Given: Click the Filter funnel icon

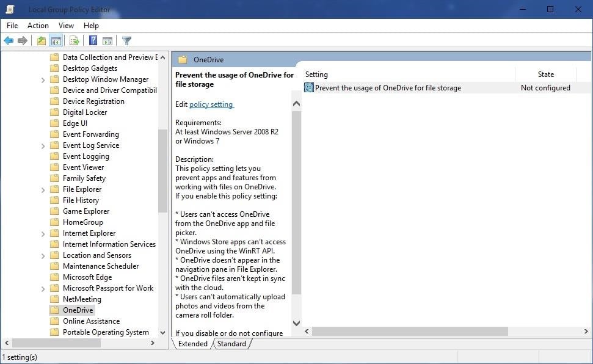Looking at the screenshot, I should pos(126,41).
